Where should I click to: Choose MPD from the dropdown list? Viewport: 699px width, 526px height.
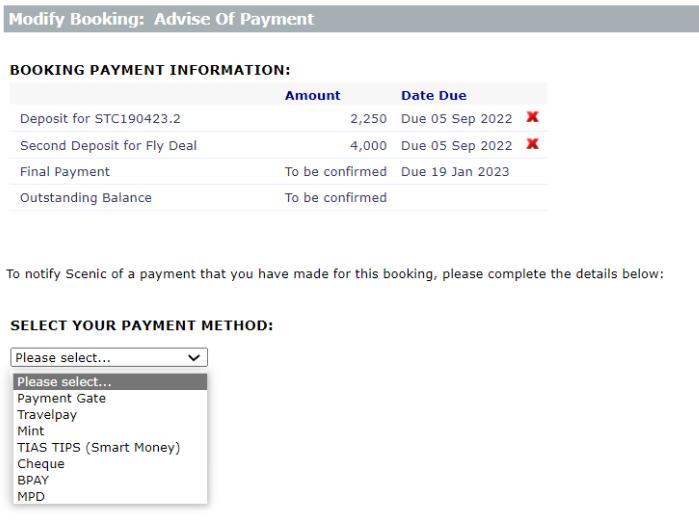coord(110,496)
